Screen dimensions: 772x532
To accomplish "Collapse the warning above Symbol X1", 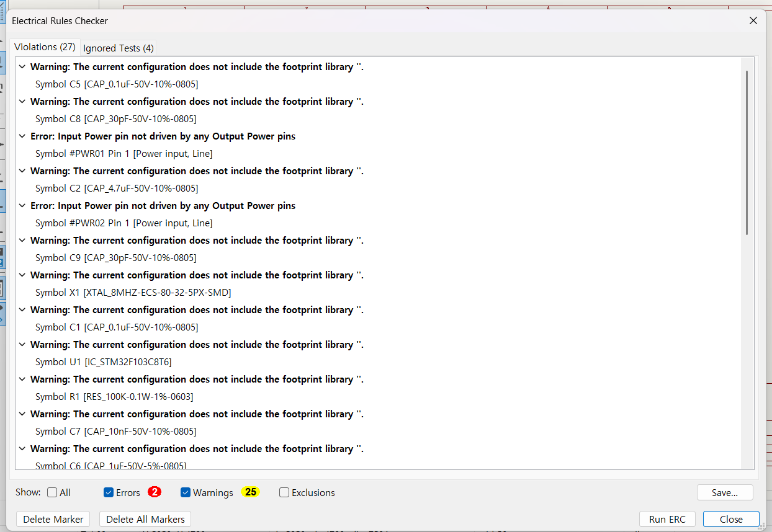I will 22,275.
